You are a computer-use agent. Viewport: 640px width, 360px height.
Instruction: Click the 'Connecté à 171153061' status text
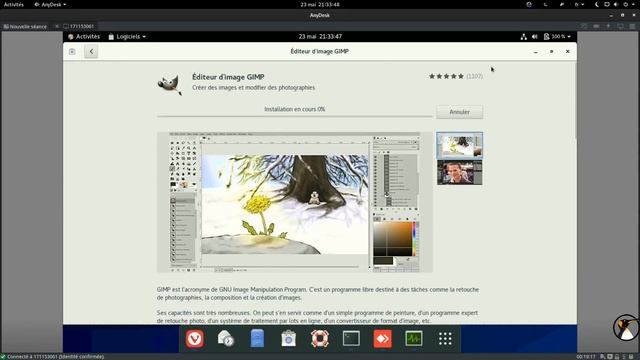point(55,357)
